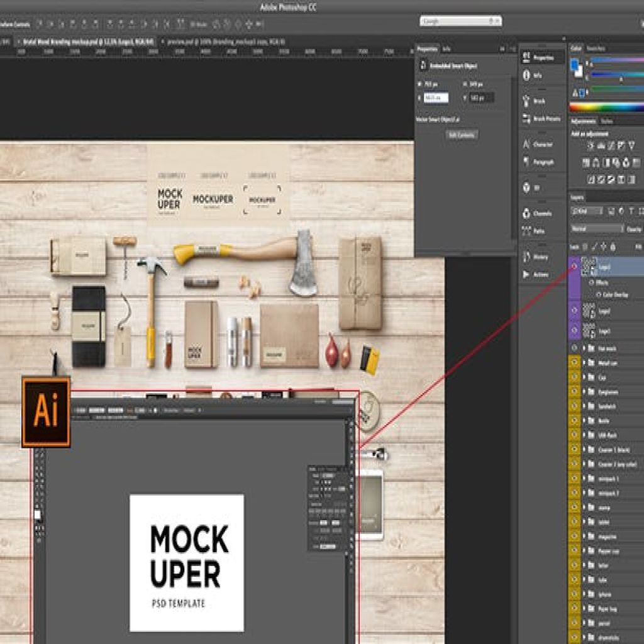Click the highlighted width input field

pyautogui.click(x=436, y=97)
